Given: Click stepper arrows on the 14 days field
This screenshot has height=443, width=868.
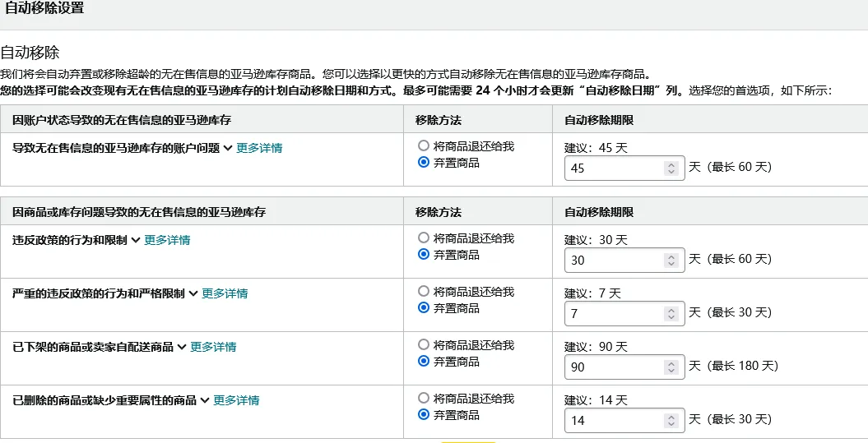Looking at the screenshot, I should click(x=671, y=420).
